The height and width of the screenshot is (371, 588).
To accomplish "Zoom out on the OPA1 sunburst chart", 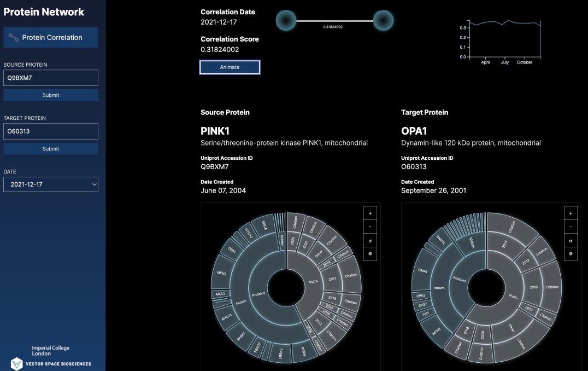I will point(571,227).
